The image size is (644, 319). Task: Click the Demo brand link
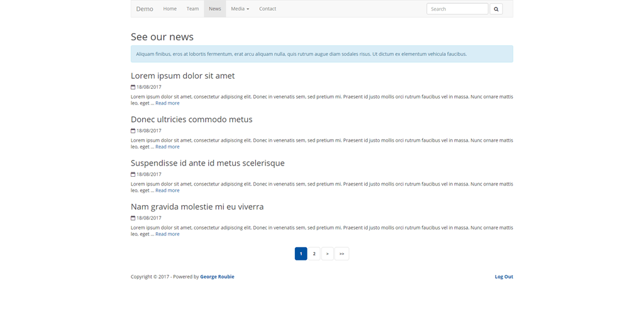click(145, 9)
